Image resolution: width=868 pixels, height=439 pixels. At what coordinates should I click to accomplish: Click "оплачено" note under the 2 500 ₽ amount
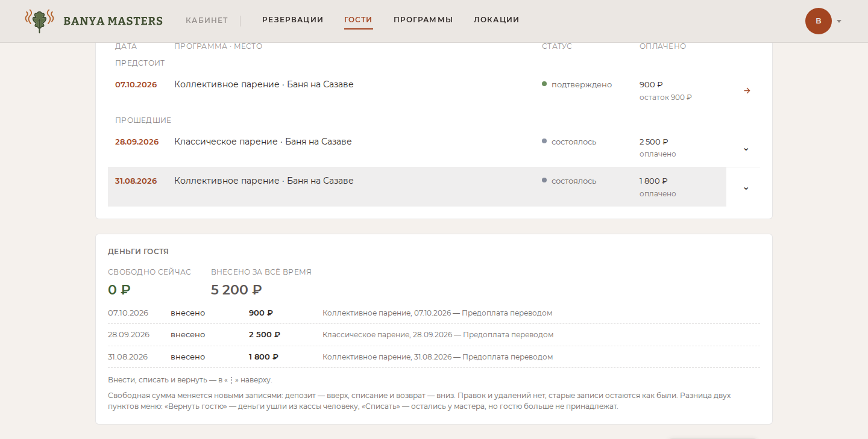click(658, 154)
